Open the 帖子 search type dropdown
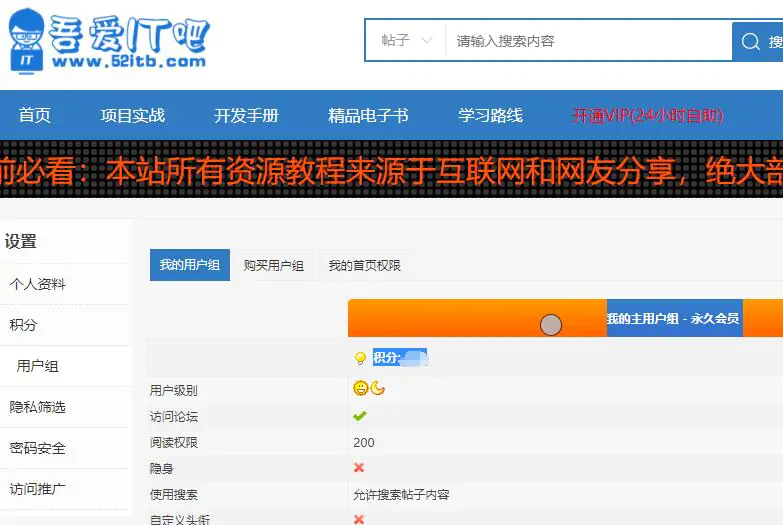Viewport: 783px width, 525px height. 405,40
